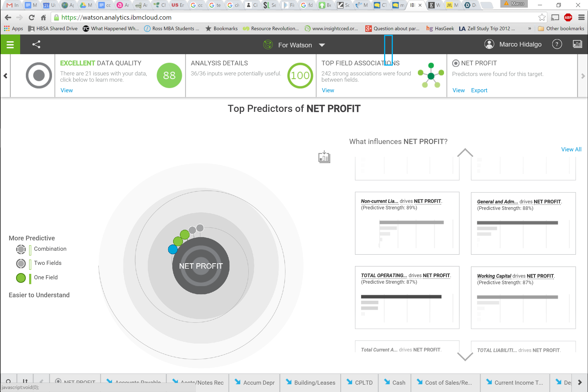Click the Export link under NET PROFIT

[479, 90]
